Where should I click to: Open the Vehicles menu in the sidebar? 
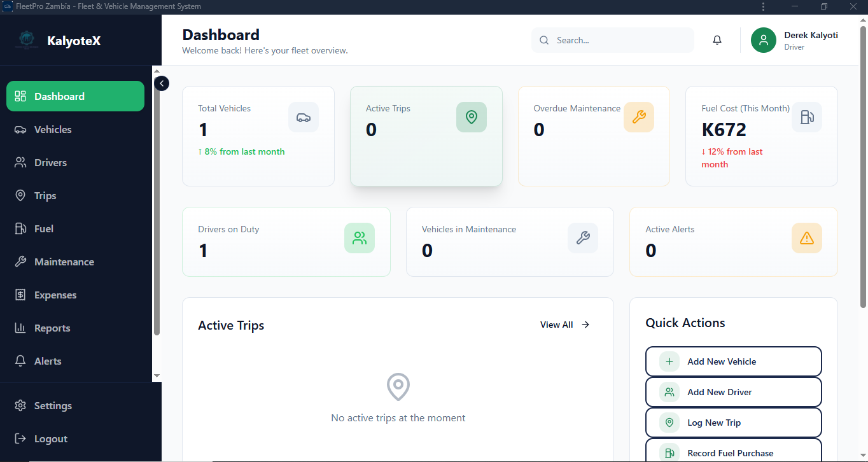pos(53,129)
